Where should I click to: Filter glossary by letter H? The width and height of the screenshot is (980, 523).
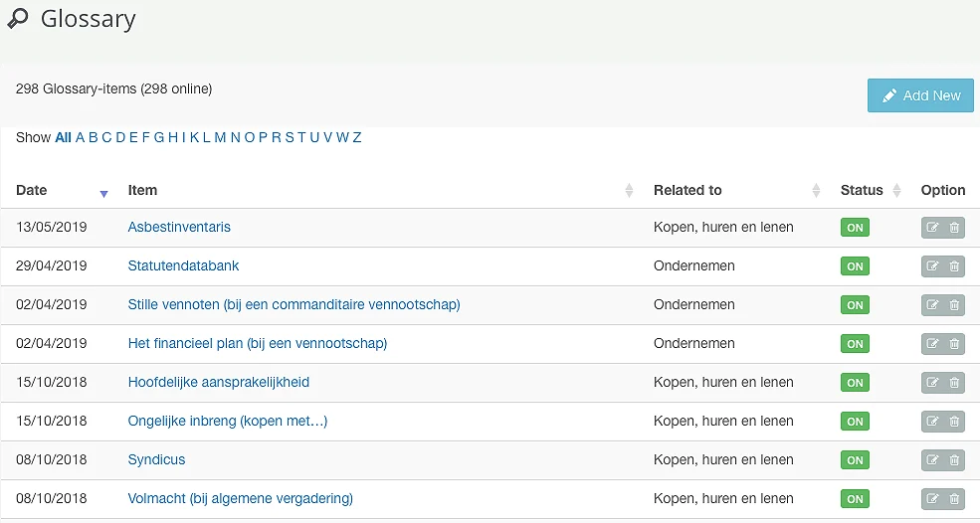(173, 137)
